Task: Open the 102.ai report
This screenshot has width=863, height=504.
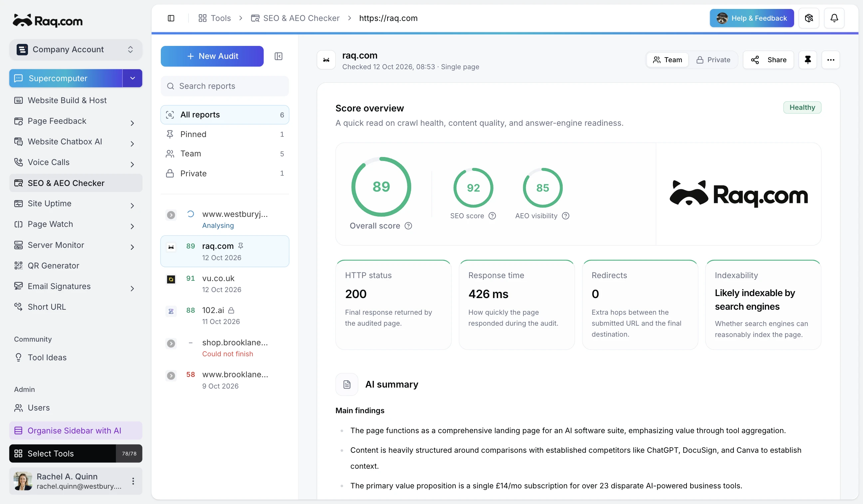Action: tap(225, 315)
